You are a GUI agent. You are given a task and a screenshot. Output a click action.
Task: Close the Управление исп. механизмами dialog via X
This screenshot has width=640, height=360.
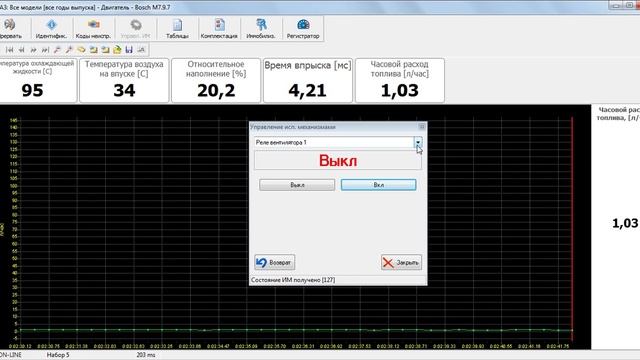(x=422, y=127)
